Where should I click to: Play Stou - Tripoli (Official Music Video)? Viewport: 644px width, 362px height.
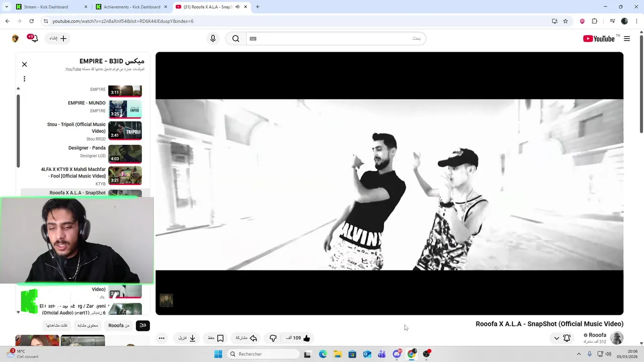click(x=125, y=131)
